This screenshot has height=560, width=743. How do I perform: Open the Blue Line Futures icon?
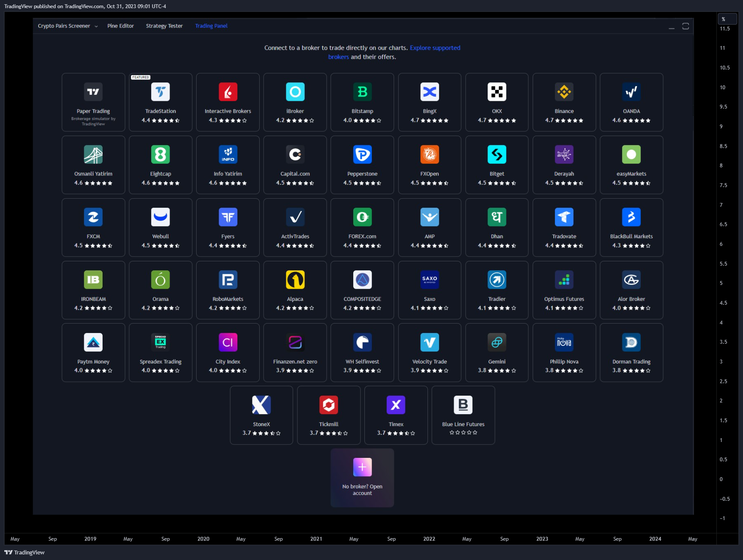click(x=463, y=405)
